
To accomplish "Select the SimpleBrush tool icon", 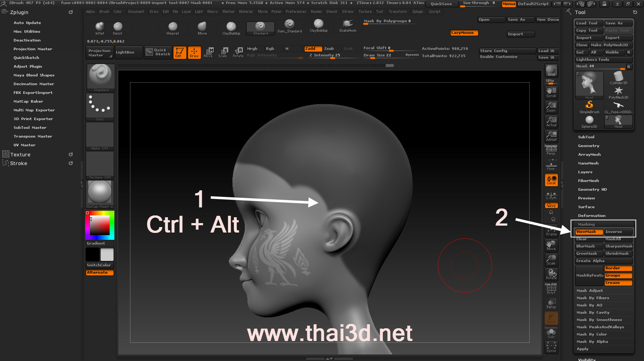I will [x=589, y=106].
